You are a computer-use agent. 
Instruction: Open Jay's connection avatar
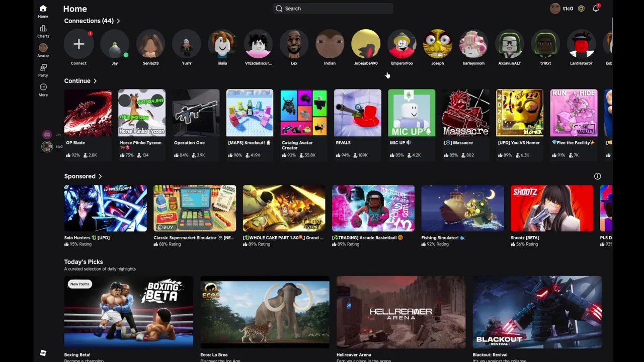[x=115, y=44]
